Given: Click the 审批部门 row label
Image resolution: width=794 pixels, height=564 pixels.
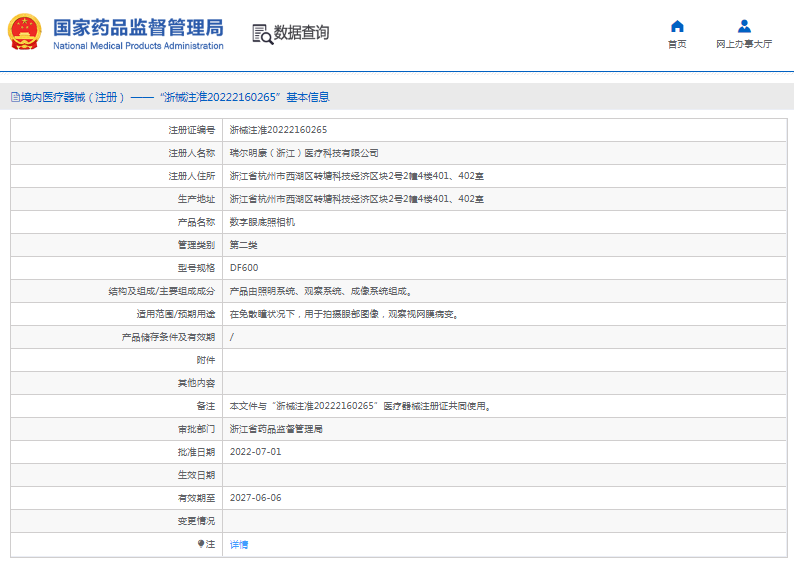Looking at the screenshot, I should [x=196, y=429].
